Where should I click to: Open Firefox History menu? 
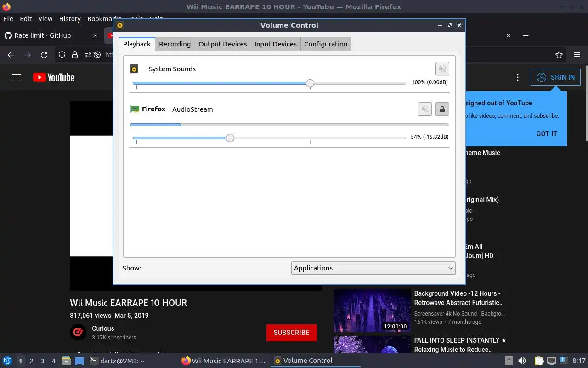pyautogui.click(x=70, y=19)
